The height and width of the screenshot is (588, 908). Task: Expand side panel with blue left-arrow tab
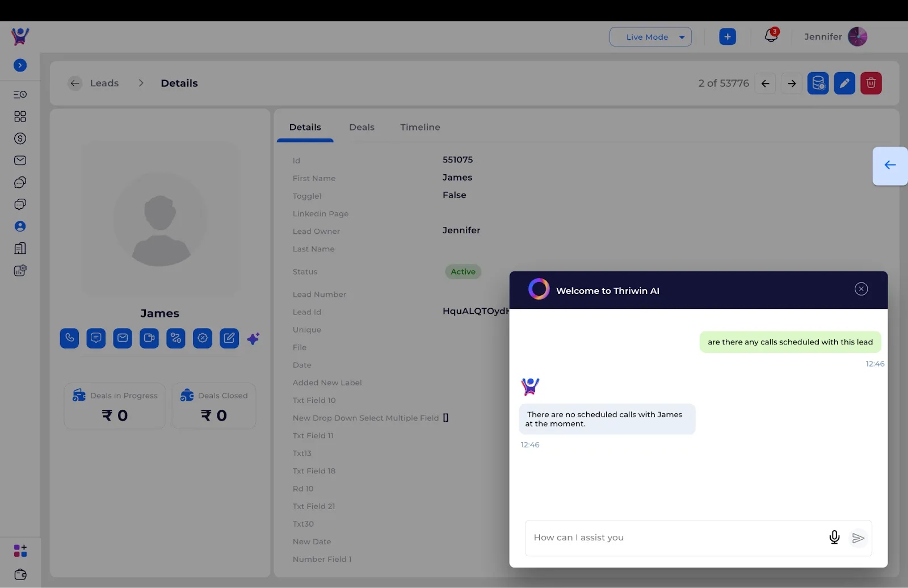point(890,166)
